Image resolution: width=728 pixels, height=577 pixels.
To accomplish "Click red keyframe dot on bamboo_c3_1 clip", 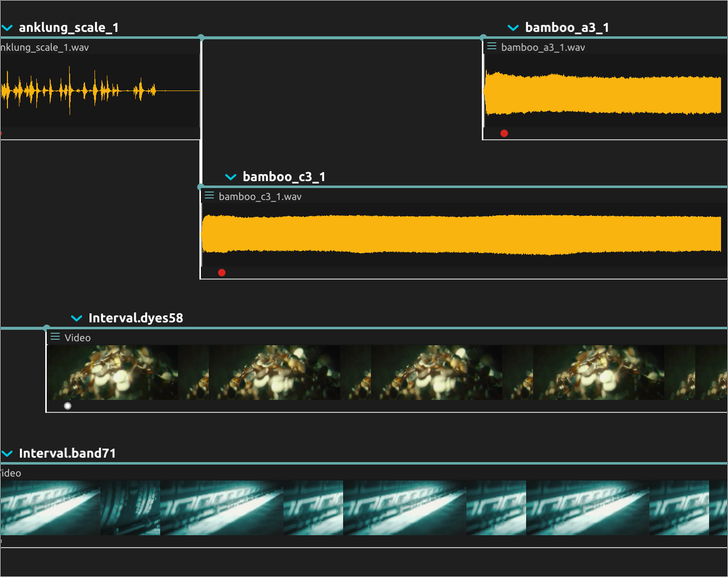I will 222,273.
